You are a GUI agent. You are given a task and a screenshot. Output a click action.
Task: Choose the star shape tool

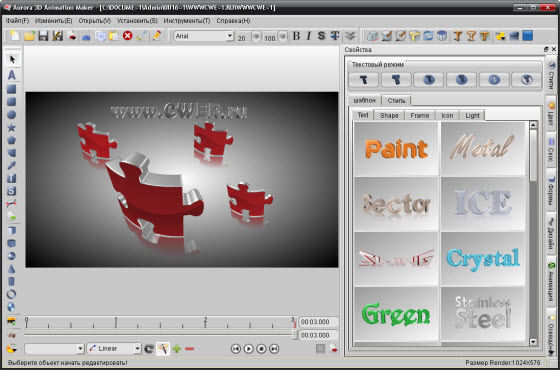click(11, 128)
